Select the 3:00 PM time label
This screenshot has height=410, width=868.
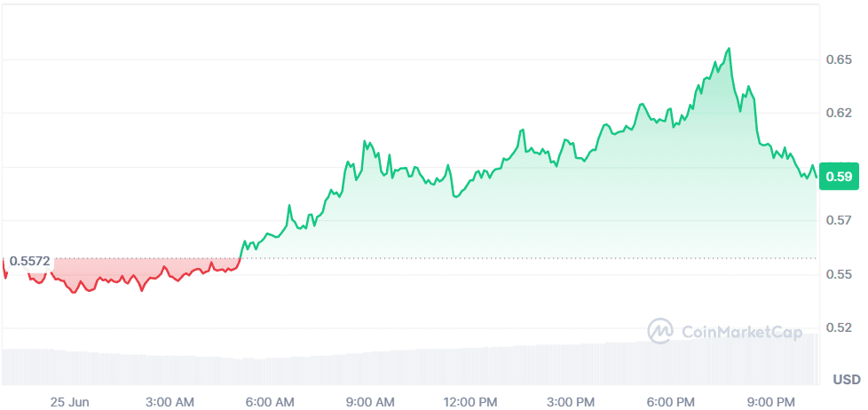(x=572, y=400)
